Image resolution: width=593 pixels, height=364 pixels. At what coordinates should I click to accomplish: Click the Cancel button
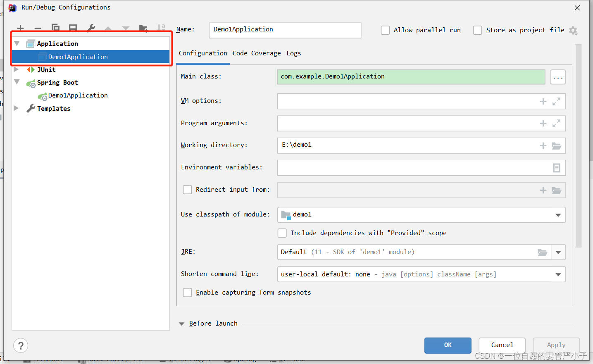point(502,345)
